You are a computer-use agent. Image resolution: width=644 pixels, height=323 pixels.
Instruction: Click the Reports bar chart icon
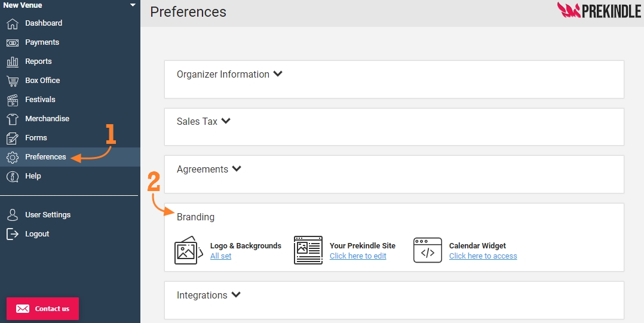point(13,61)
